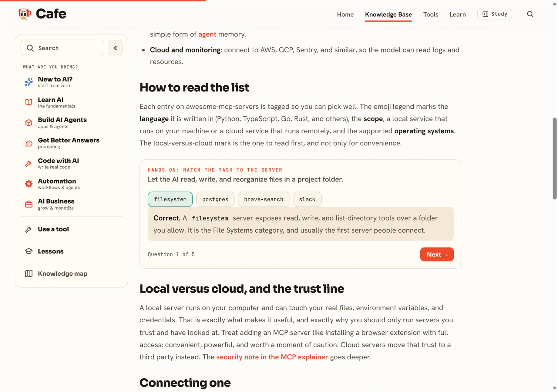Click the book icon beside Learn AI
Image resolution: width=558 pixels, height=392 pixels.
pos(29,102)
